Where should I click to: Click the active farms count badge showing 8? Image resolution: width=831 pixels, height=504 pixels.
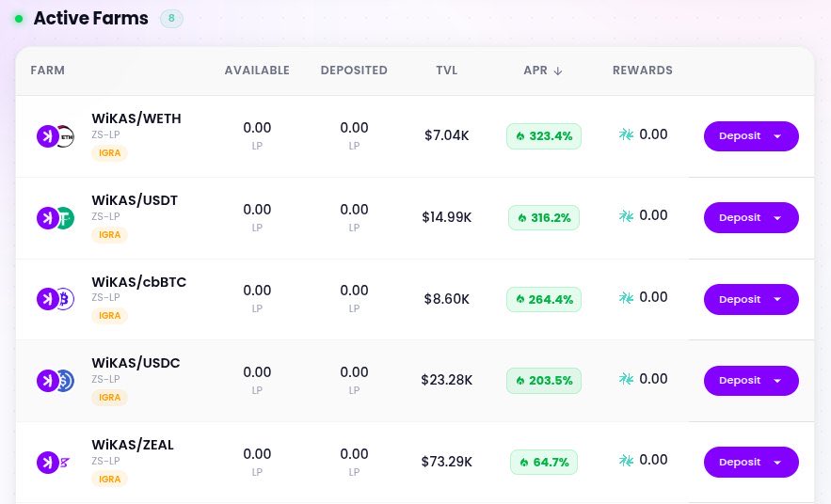(x=171, y=19)
